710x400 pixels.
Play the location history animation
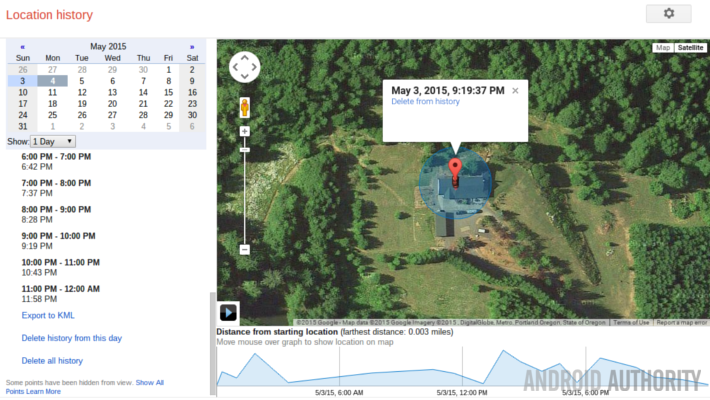pos(228,313)
